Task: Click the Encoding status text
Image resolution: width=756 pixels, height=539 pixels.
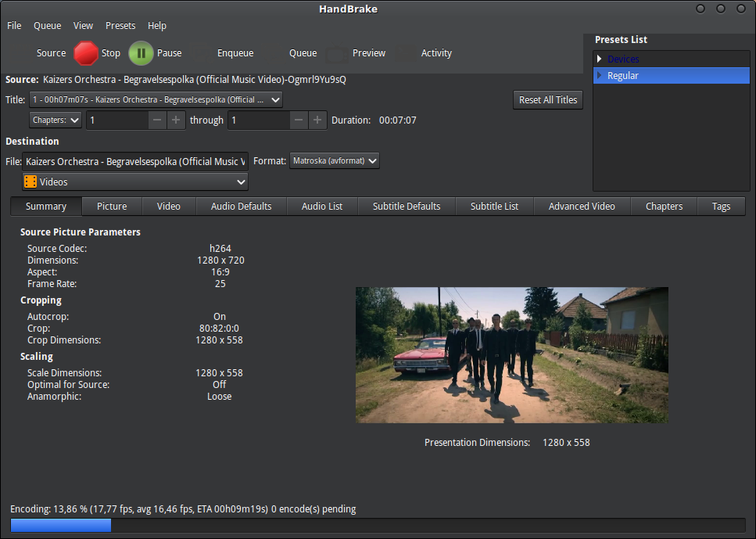Action: [x=183, y=509]
